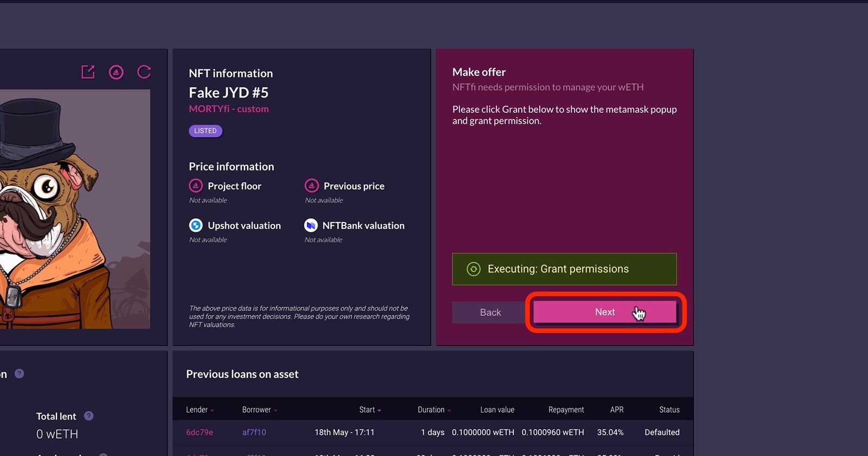The width and height of the screenshot is (868, 456).
Task: Click the Upshot valuation icon
Action: click(196, 225)
